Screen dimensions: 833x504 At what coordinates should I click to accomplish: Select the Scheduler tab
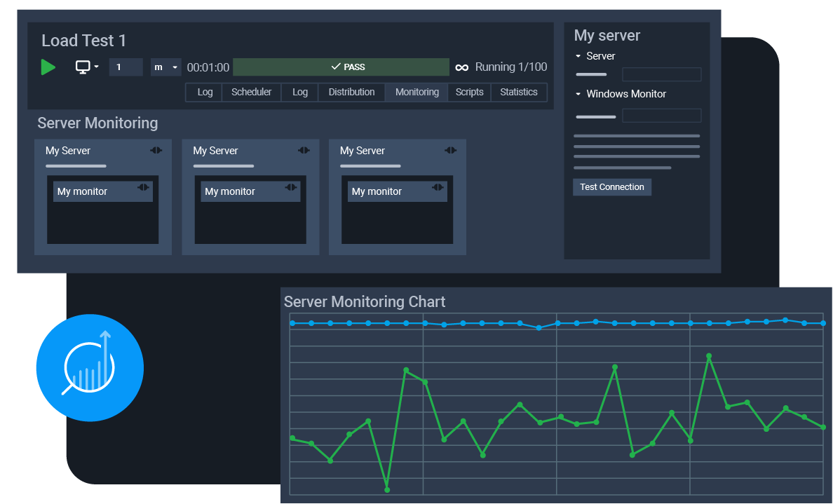tap(251, 92)
